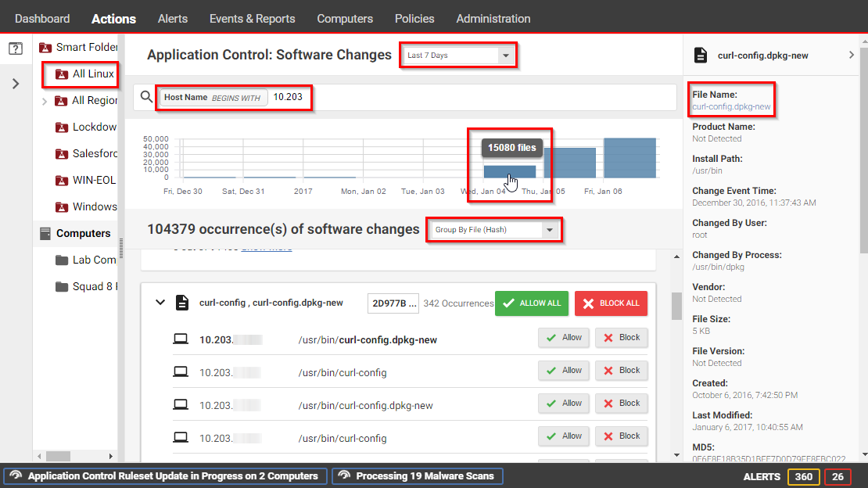Select the All Linux smart folder

92,74
